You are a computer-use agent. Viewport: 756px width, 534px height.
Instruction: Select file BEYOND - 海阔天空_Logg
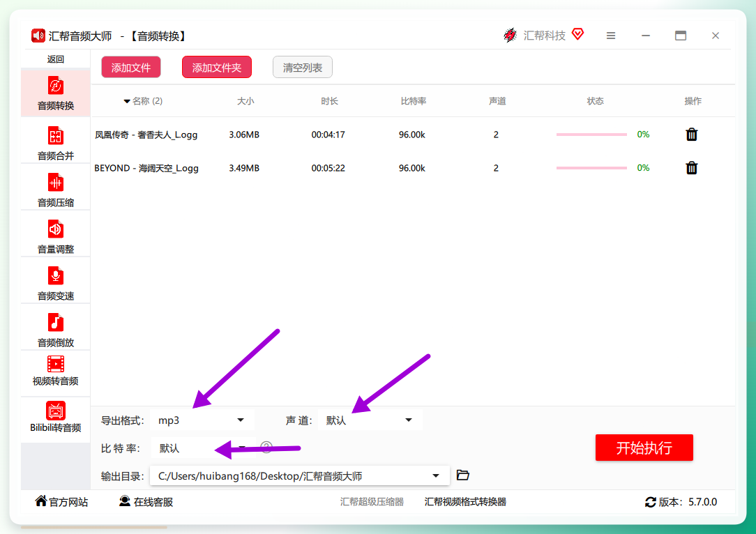coord(146,168)
